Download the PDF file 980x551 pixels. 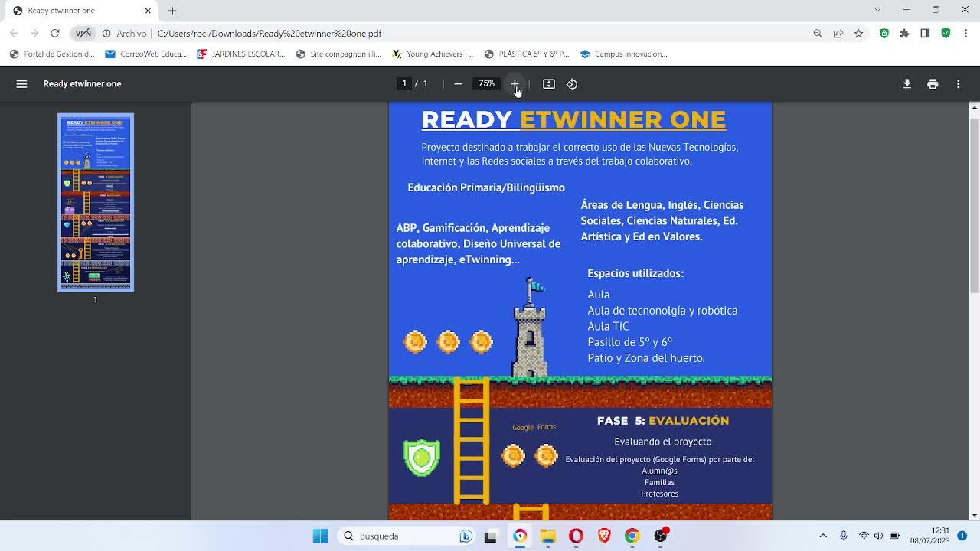tap(907, 84)
